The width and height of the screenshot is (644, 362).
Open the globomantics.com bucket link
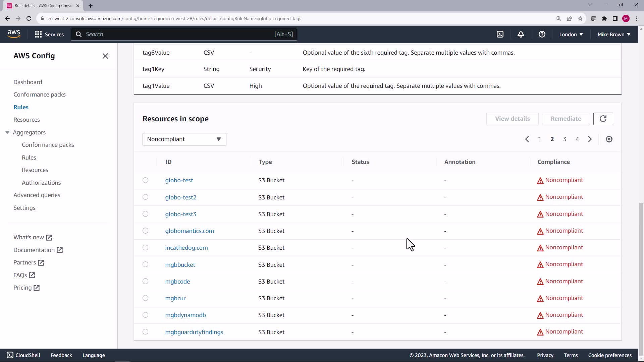[190, 231]
